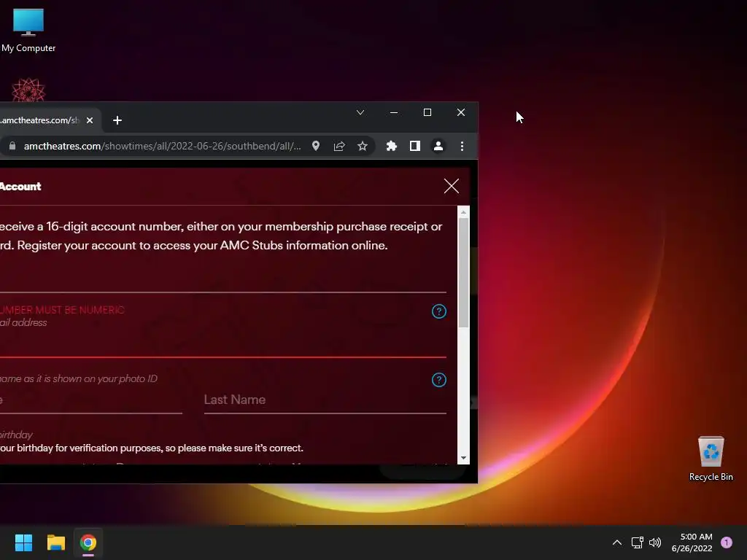Minimize the Chrome window
The height and width of the screenshot is (560, 747).
pos(393,112)
